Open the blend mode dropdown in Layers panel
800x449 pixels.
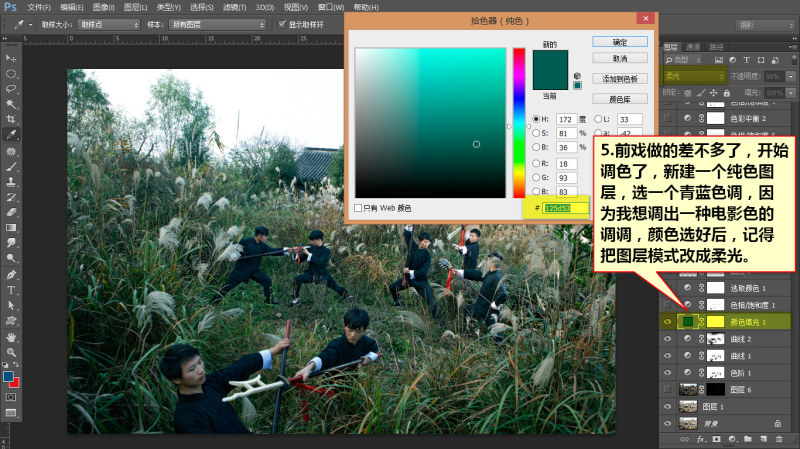[x=694, y=76]
